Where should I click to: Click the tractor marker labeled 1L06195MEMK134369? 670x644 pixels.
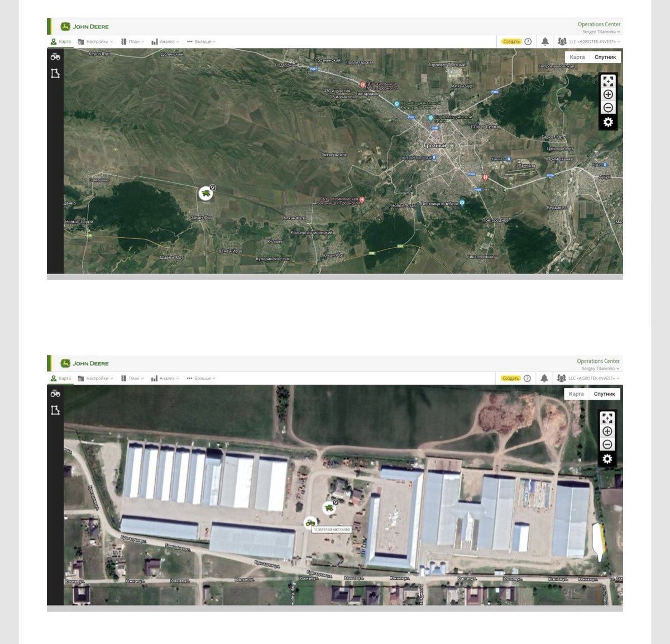click(x=310, y=522)
